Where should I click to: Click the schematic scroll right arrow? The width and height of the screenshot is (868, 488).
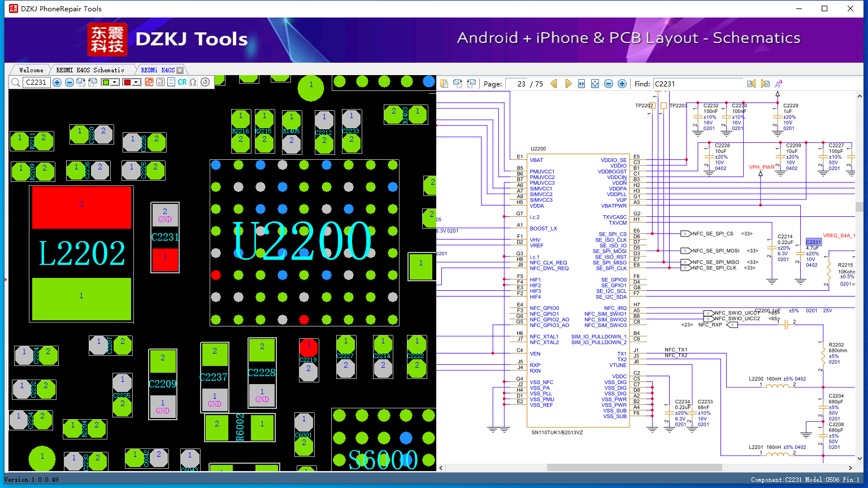851,467
